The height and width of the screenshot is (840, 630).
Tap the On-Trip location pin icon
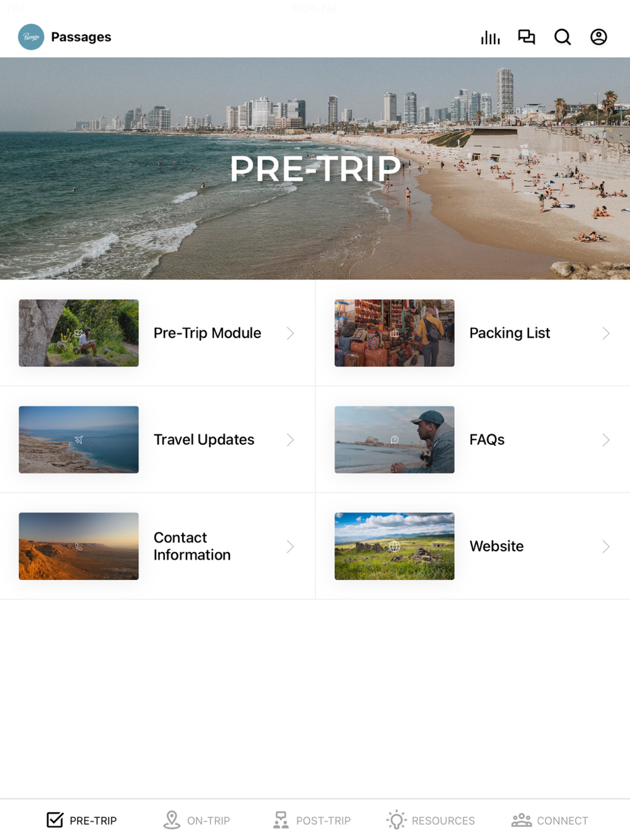pos(171,820)
